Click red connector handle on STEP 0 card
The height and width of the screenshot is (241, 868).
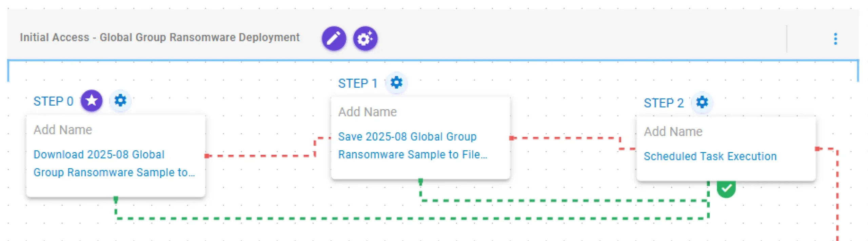click(x=207, y=156)
